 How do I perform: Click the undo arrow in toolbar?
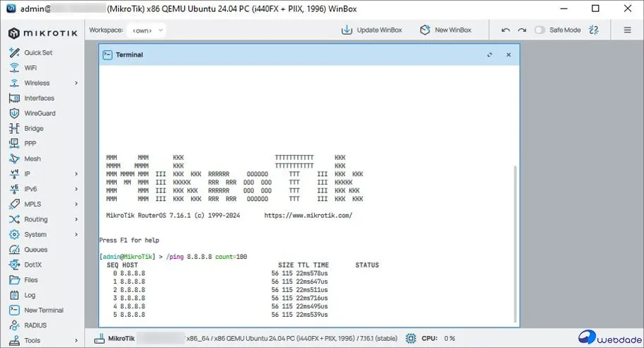pos(505,30)
